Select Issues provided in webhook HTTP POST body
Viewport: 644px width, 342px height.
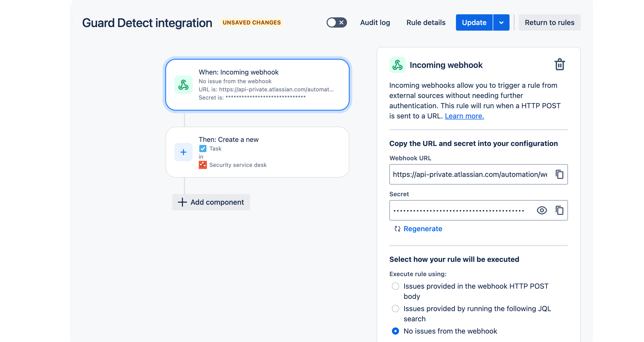click(395, 286)
